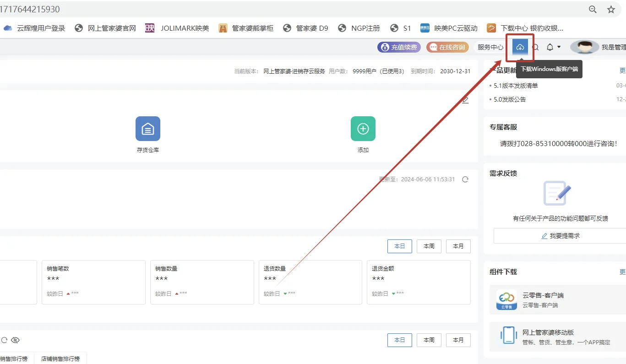The image size is (626, 364).
Task: Select 本月 in the sales statistics section
Action: click(458, 246)
